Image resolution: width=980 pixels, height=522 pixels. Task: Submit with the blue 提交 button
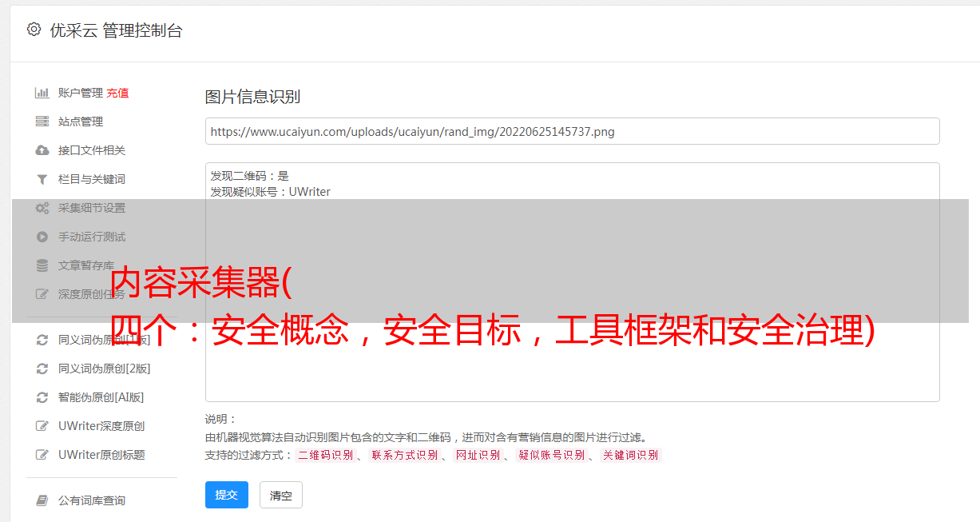pyautogui.click(x=227, y=495)
